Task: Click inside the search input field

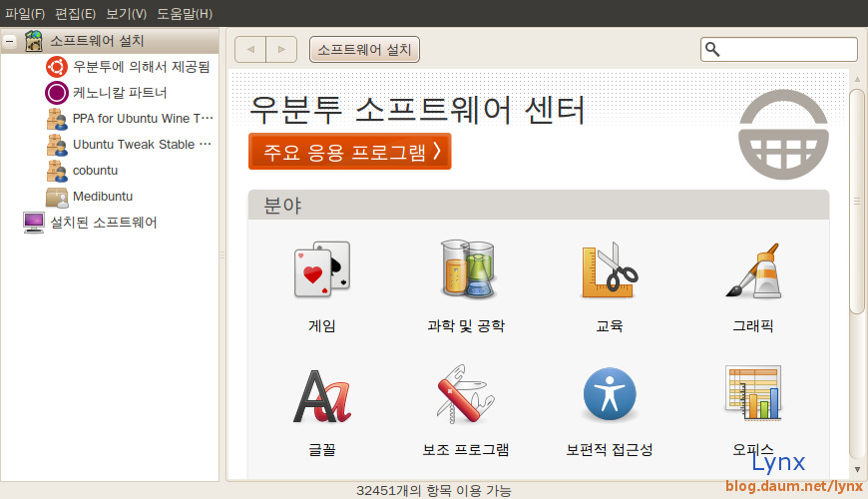Action: pyautogui.click(x=779, y=49)
